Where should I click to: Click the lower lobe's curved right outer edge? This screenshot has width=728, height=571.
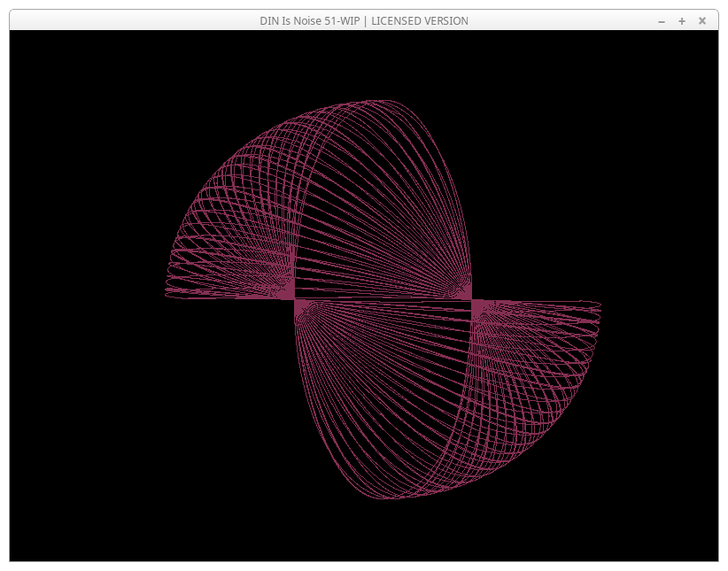tap(558, 416)
